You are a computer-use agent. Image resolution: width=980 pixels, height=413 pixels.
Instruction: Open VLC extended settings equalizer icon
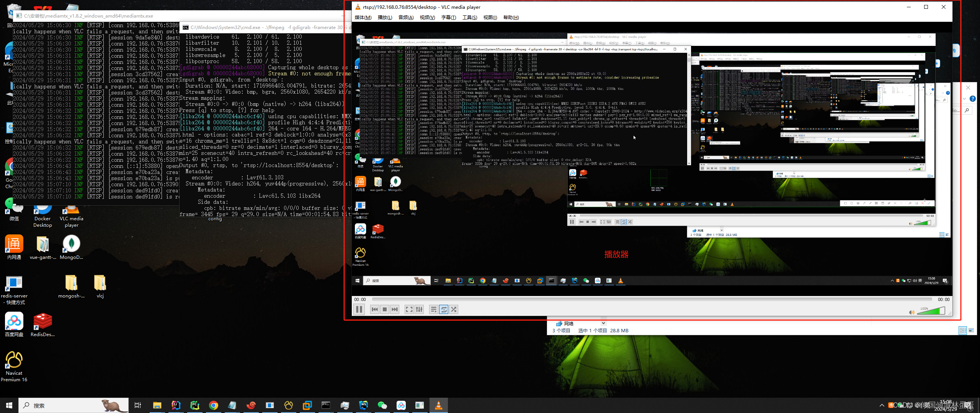(x=419, y=309)
